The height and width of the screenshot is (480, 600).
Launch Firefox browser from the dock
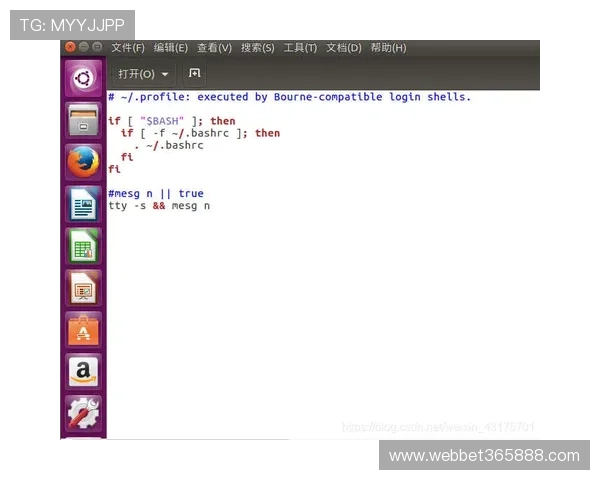tap(84, 161)
